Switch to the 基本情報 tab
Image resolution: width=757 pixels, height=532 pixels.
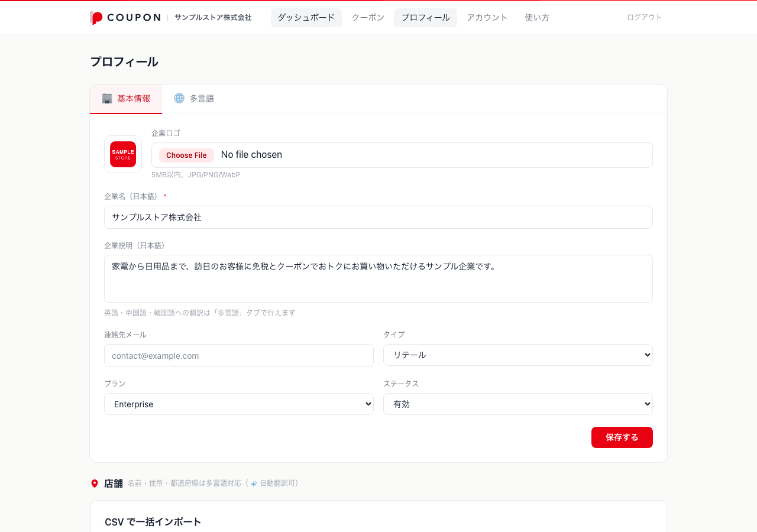(126, 99)
